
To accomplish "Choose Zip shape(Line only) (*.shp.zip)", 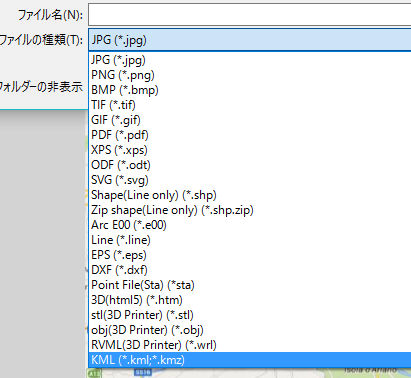I will click(250, 210).
